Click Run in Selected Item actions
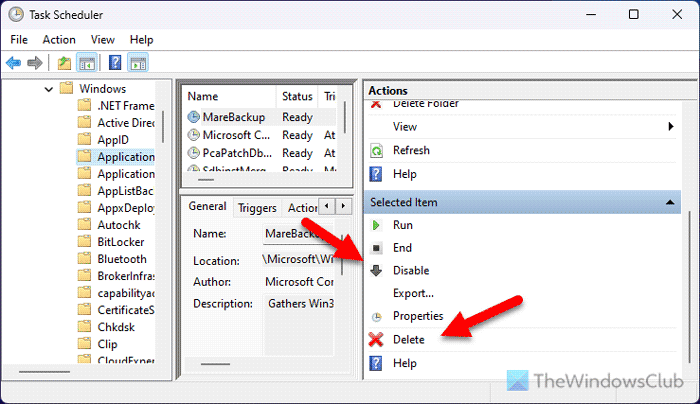The height and width of the screenshot is (404, 700). [403, 225]
